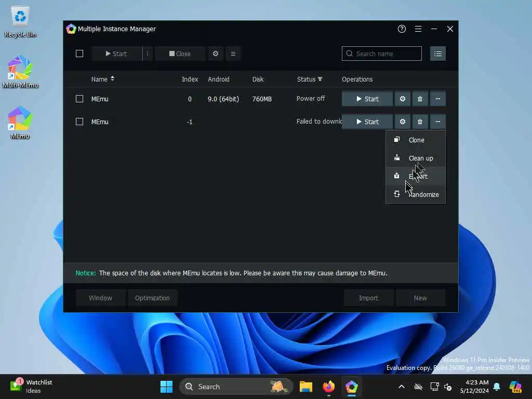The width and height of the screenshot is (532, 399).
Task: Check the box for MEmu index -1
Action: tap(79, 122)
